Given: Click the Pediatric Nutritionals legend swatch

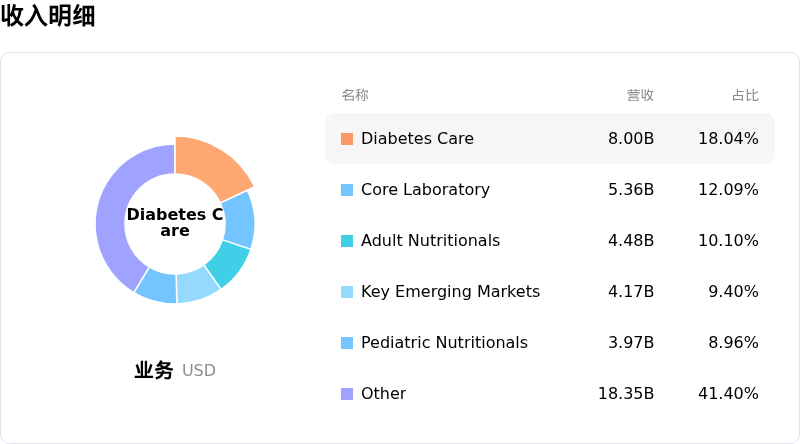Looking at the screenshot, I should [x=347, y=343].
